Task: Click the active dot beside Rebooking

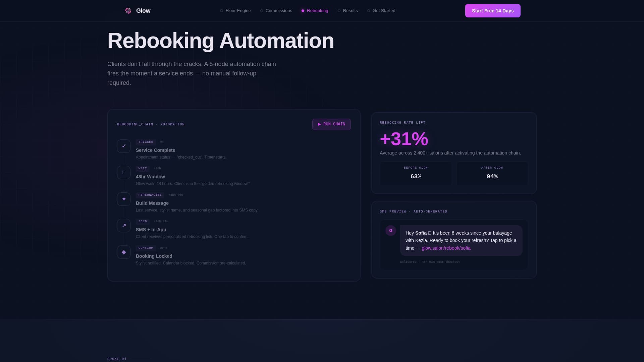Action: (303, 11)
